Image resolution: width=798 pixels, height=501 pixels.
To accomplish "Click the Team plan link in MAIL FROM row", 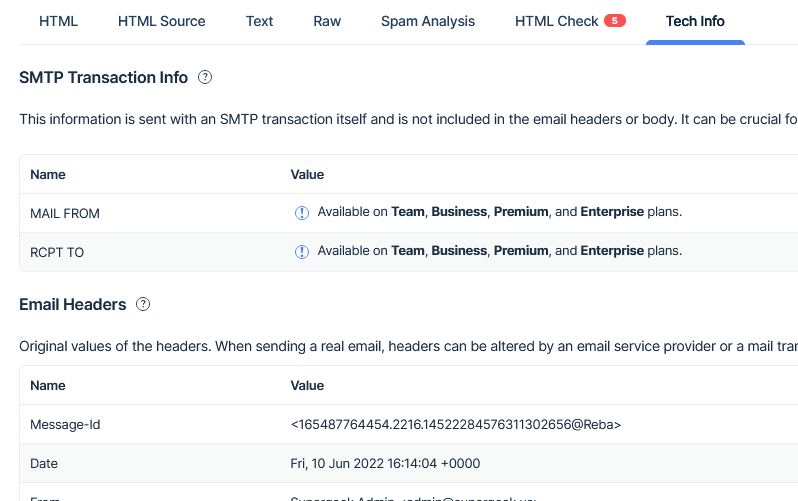I will tap(408, 212).
